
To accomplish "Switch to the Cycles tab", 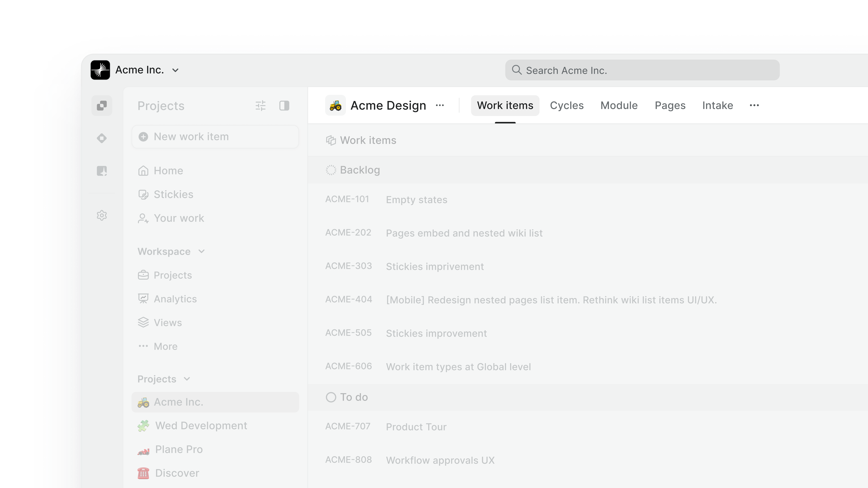I will point(567,105).
